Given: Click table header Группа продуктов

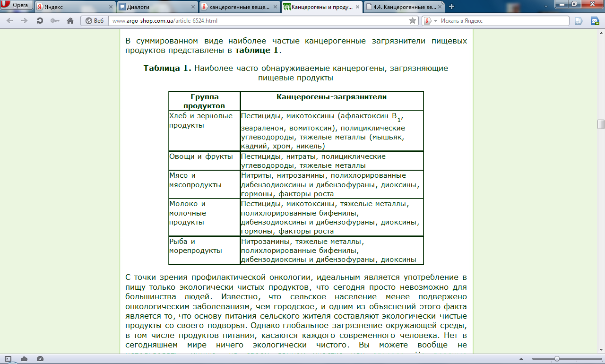Looking at the screenshot, I should 204,101.
